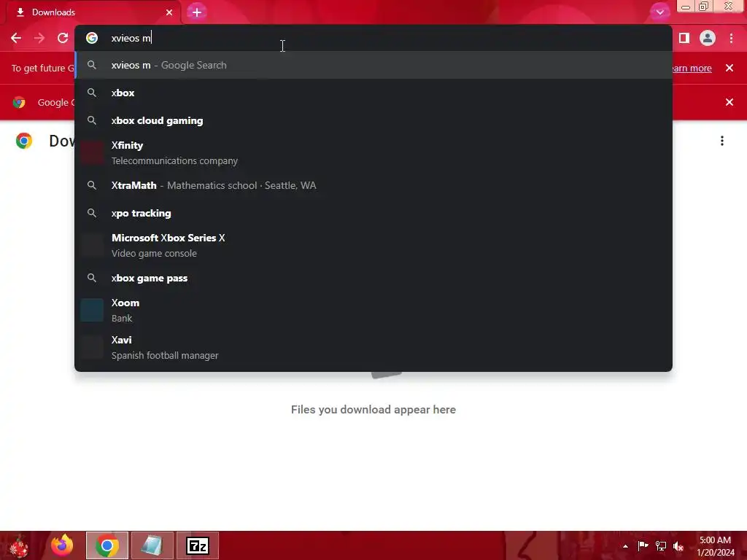Screen dimensions: 747x560
Task: Choose the 'xpo tracking' suggestion
Action: 373,213
